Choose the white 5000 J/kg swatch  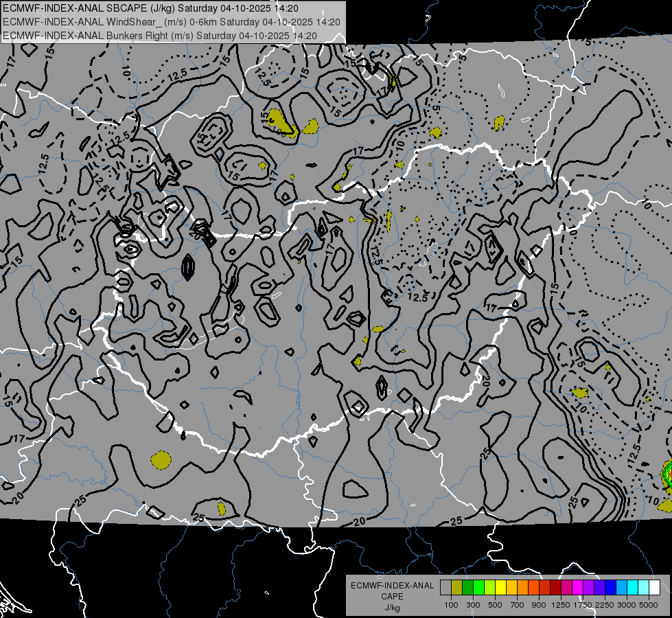click(x=654, y=587)
